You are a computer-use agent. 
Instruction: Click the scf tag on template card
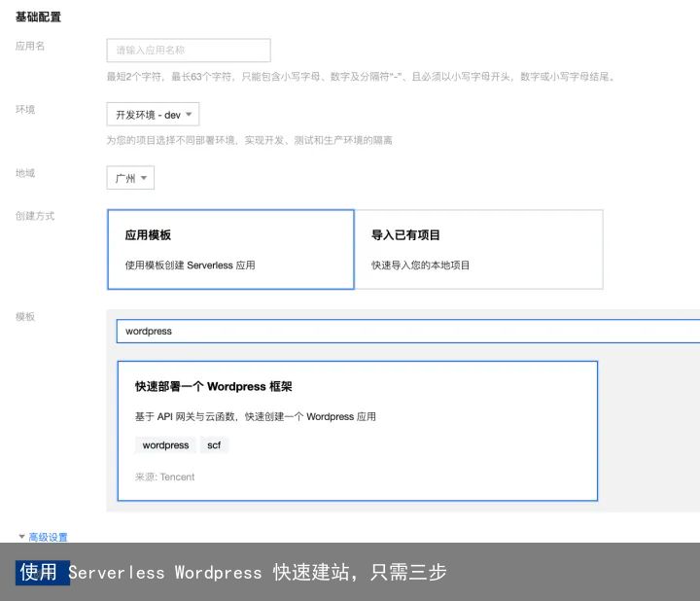(214, 445)
